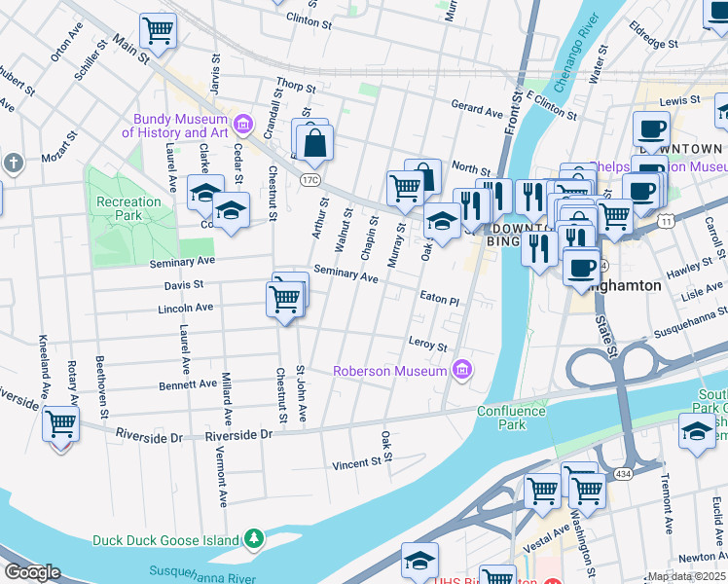The width and height of the screenshot is (728, 584).
Task: Click the coffee cup marker near Lewis St
Action: click(x=651, y=130)
